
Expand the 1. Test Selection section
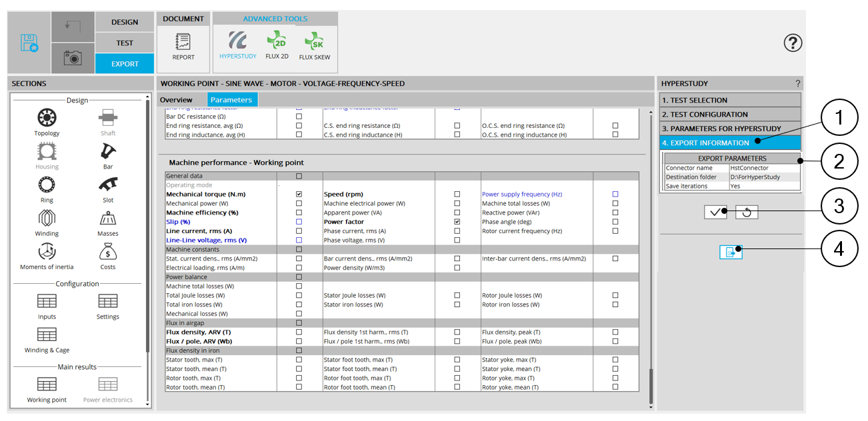click(730, 100)
